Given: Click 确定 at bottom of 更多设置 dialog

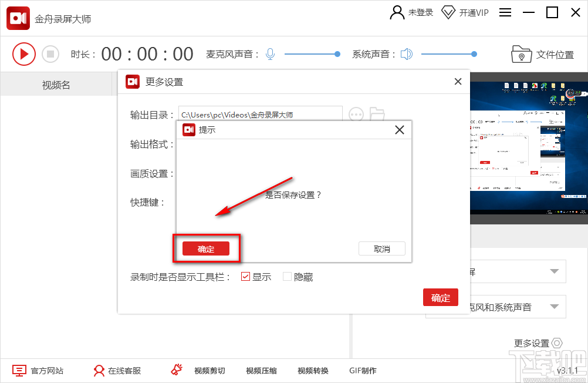Looking at the screenshot, I should pyautogui.click(x=441, y=297).
